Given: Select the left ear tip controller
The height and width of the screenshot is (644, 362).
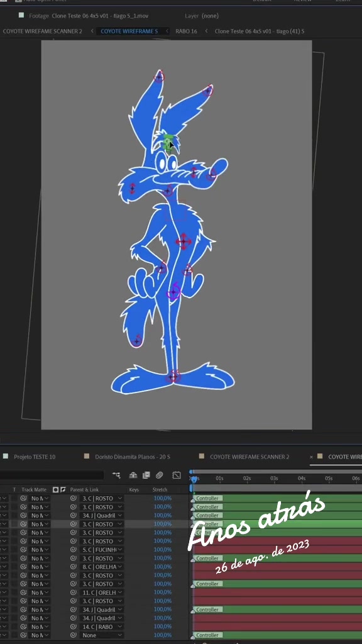Looking at the screenshot, I should point(159,76).
